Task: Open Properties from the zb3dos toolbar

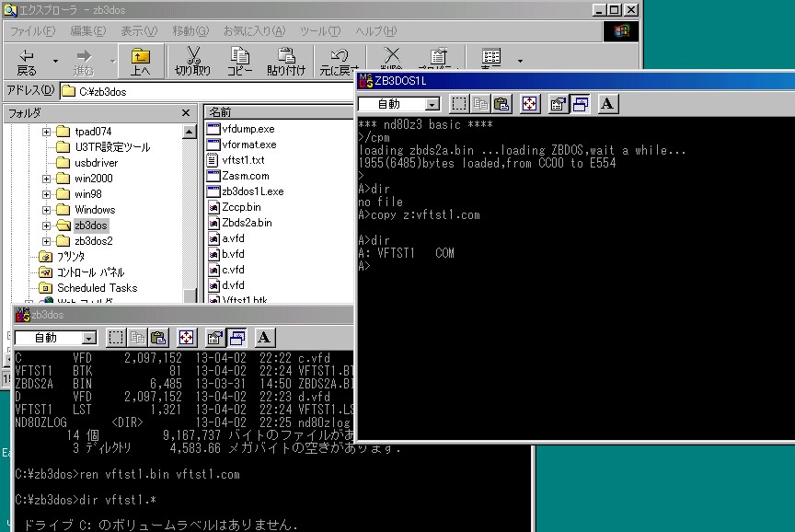Action: (215, 338)
